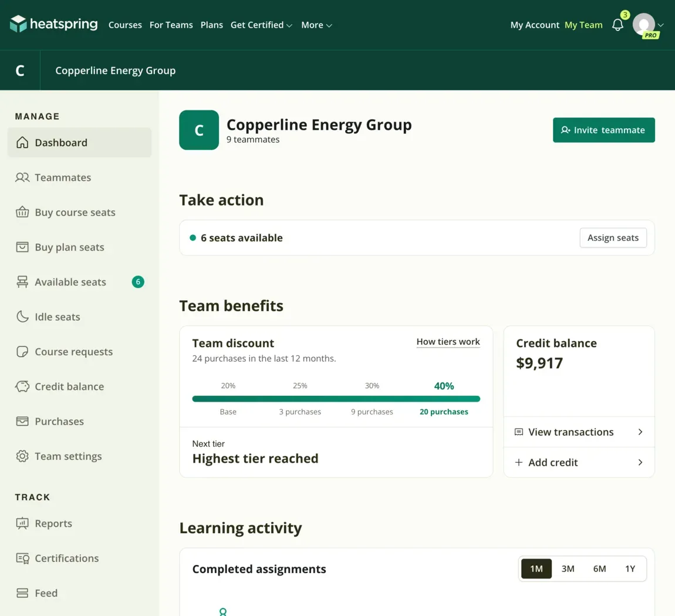Open the Courses nav item
Viewport: 675px width, 616px height.
125,25
